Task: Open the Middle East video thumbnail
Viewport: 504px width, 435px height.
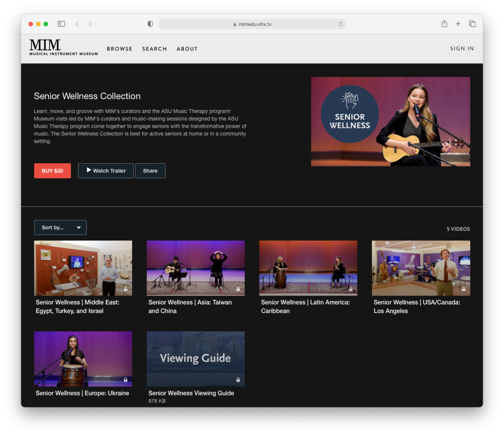Action: pyautogui.click(x=83, y=268)
